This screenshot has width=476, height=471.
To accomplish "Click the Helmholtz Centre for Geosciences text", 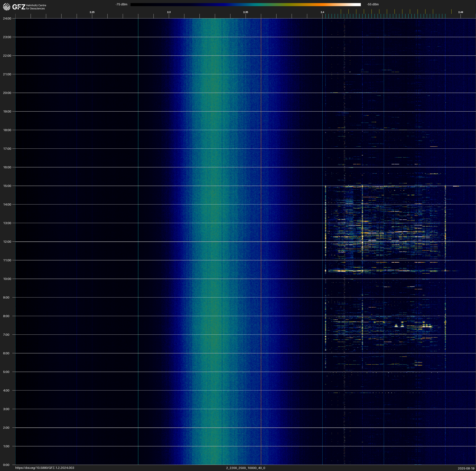I will click(36, 7).
